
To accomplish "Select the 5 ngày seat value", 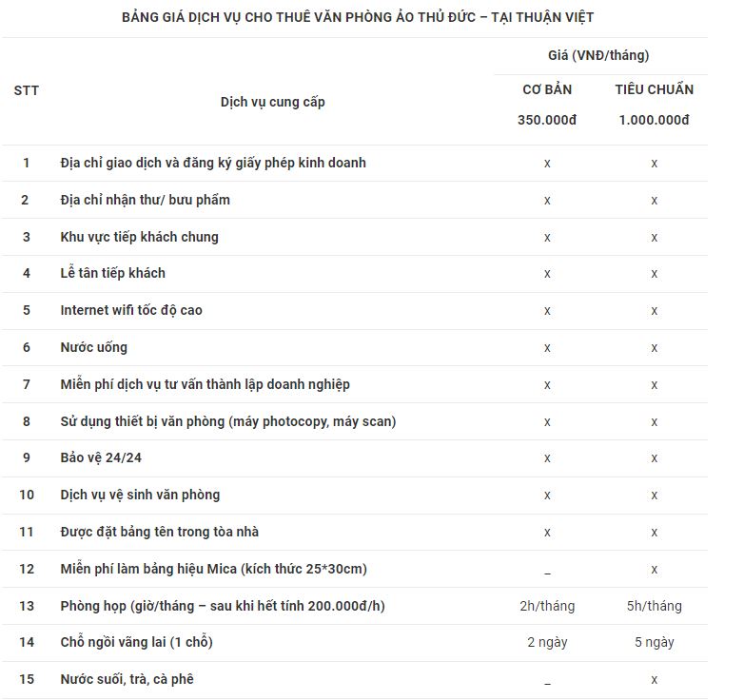I will click(655, 643).
